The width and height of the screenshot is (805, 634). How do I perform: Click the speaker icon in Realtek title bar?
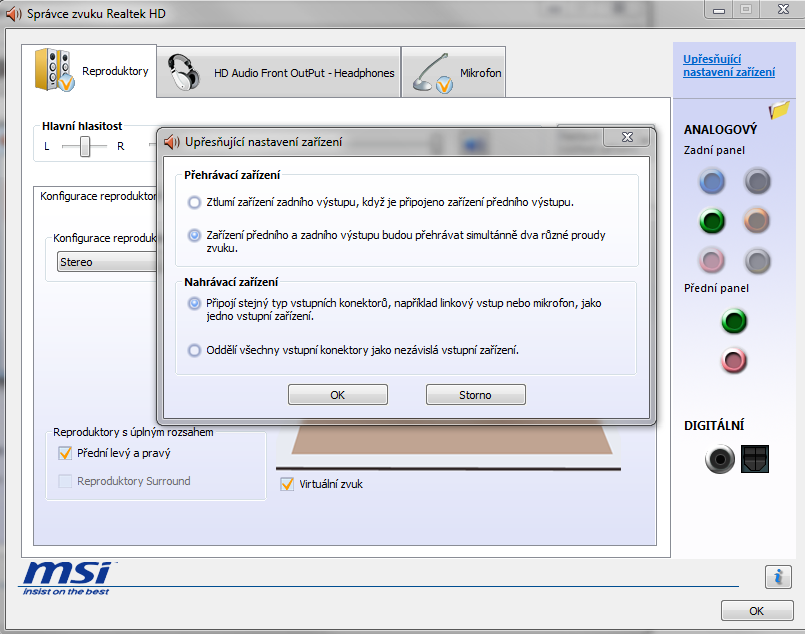[13, 14]
